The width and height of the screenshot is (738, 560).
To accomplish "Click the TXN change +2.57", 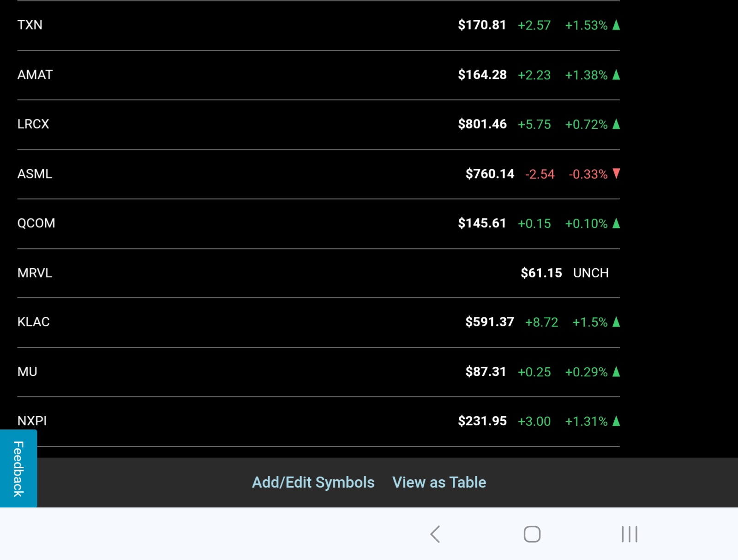I will click(x=534, y=25).
